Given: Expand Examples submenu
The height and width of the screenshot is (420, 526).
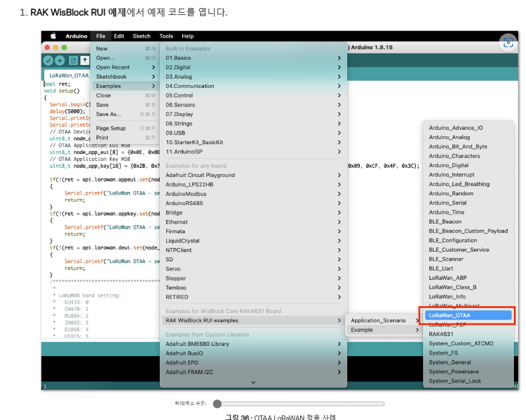Looking at the screenshot, I should [x=125, y=86].
